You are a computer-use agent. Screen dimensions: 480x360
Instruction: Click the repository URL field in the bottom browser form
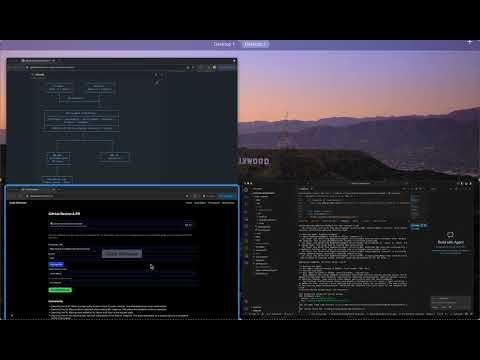[x=123, y=249]
